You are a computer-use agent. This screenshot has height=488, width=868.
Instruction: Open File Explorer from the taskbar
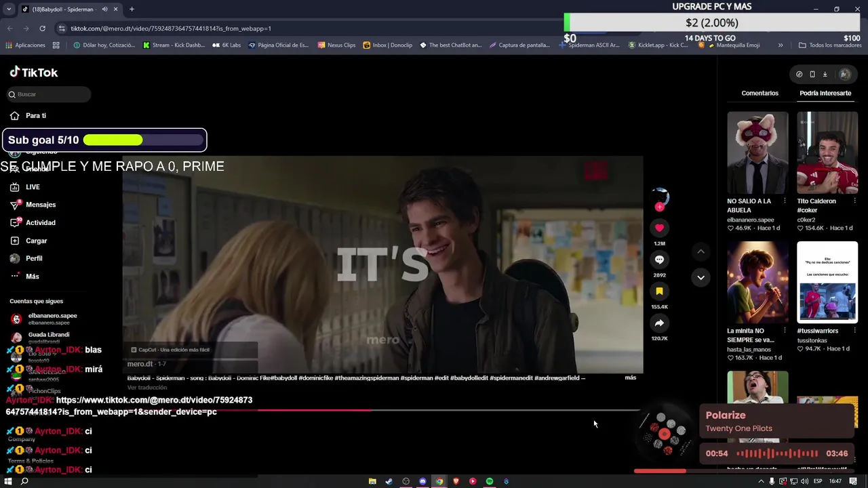[x=372, y=481]
